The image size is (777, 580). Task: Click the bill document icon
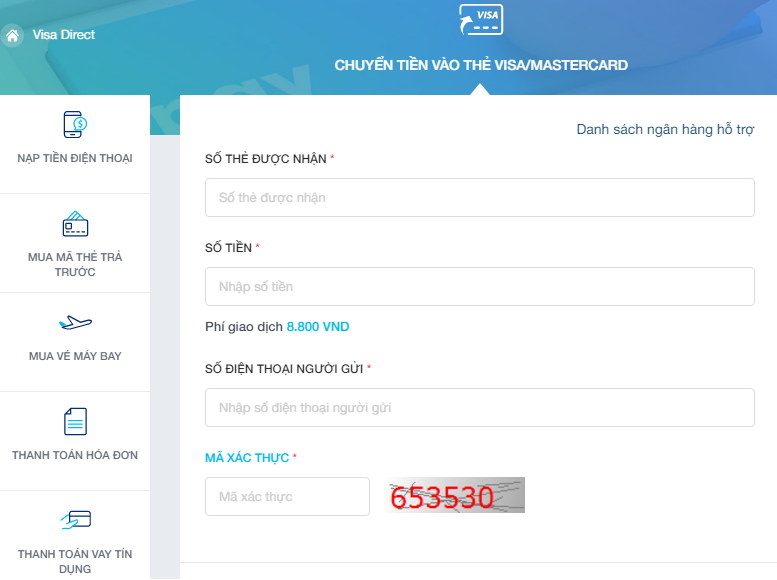pyautogui.click(x=75, y=421)
